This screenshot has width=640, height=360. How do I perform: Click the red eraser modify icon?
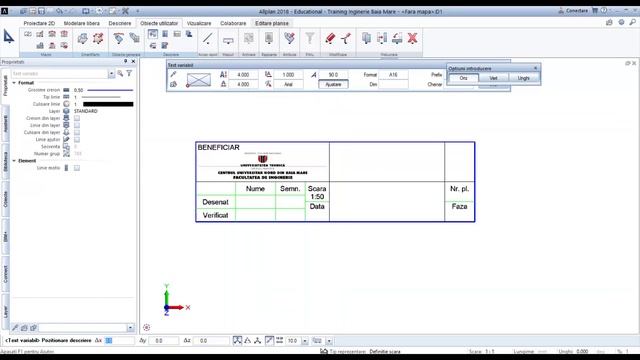pos(330,38)
